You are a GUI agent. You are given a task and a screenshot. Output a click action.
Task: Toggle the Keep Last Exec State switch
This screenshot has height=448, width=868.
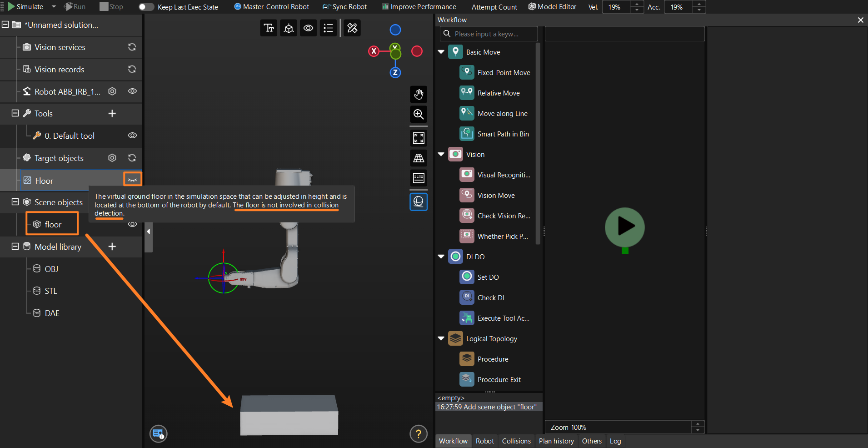pos(146,7)
